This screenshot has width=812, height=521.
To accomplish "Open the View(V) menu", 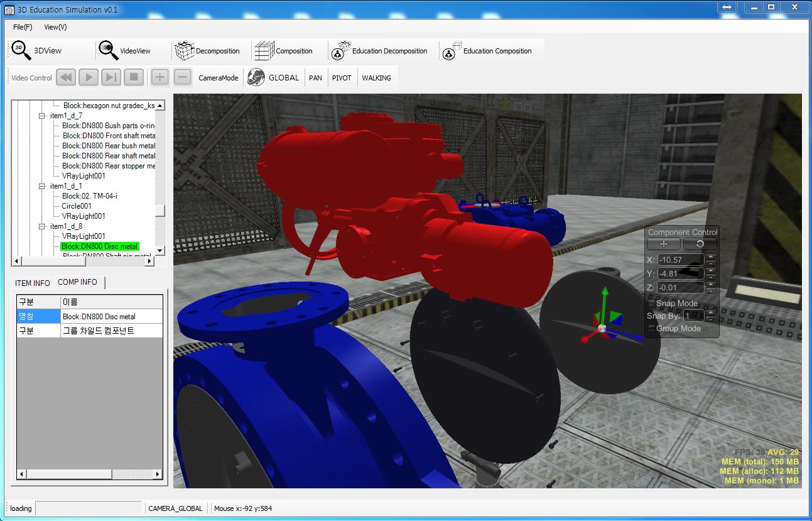I will 55,27.
